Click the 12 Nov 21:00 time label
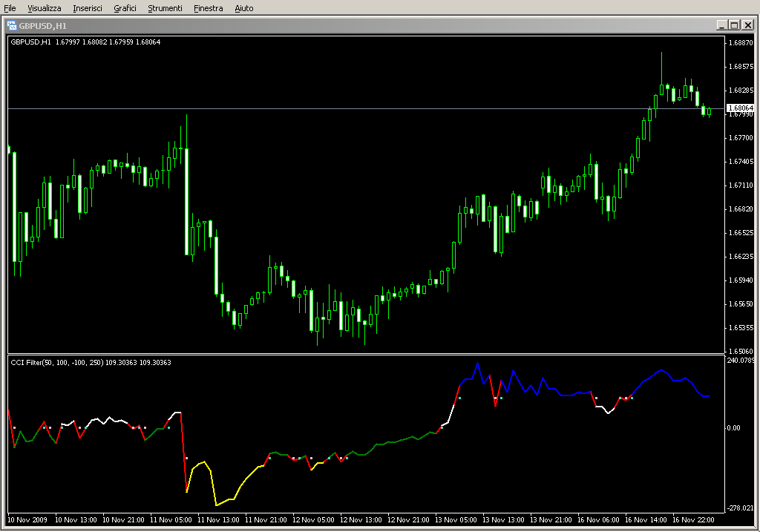The height and width of the screenshot is (532, 760). tap(408, 520)
